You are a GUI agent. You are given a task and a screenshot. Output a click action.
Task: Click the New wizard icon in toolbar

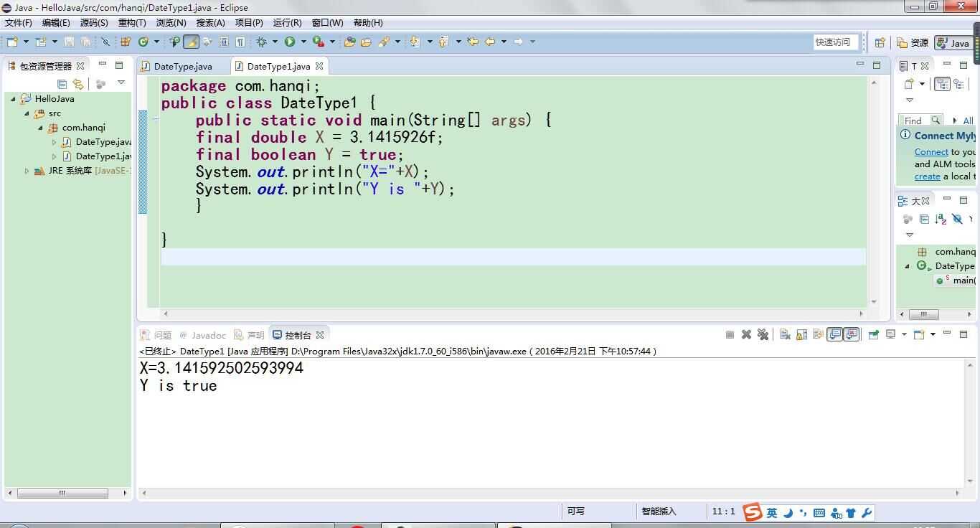(12, 42)
